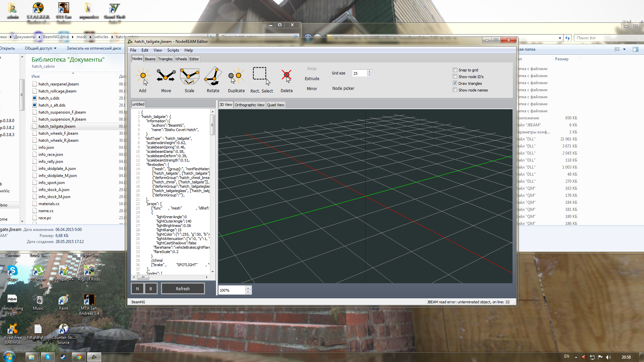The width and height of the screenshot is (644, 362).
Task: Increase Grid size with up stepper
Action: point(369,71)
